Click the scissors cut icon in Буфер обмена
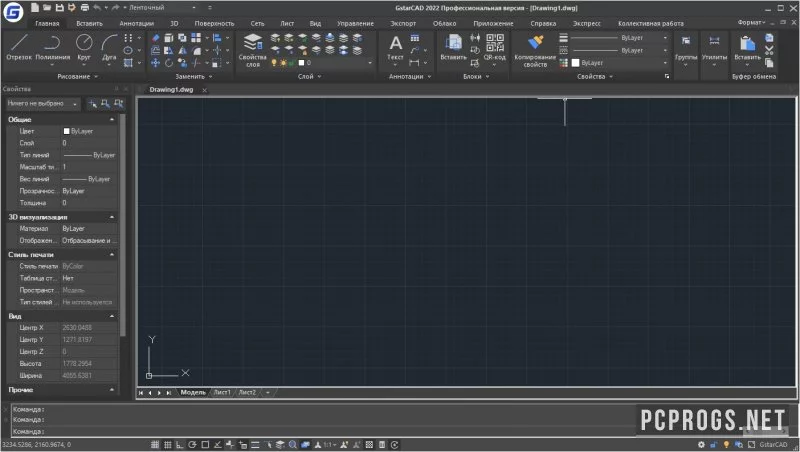Viewport: 800px width, 452px height. (x=769, y=51)
